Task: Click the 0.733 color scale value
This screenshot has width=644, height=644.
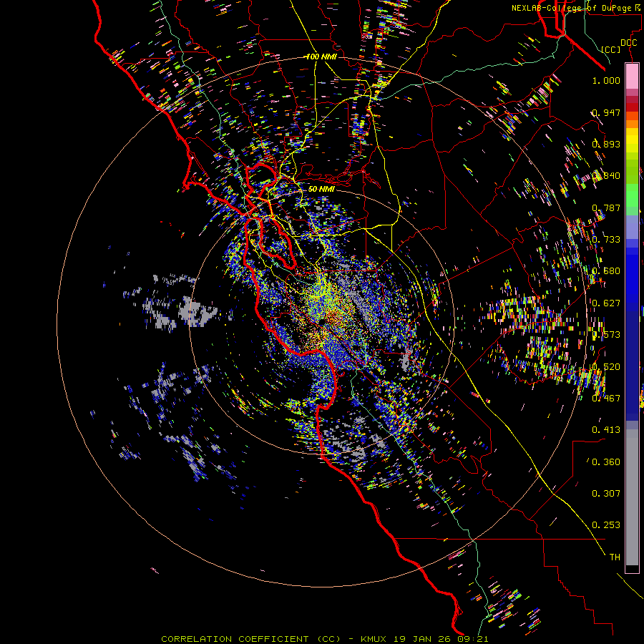Action: 606,240
